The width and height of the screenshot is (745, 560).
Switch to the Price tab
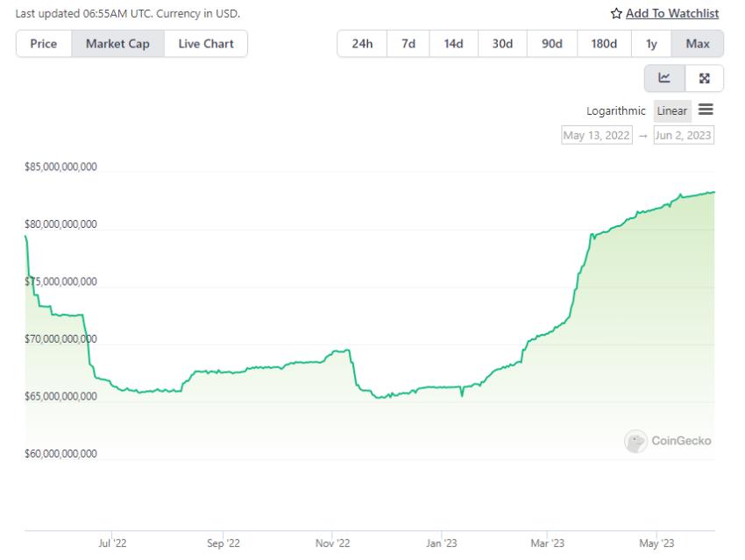pyautogui.click(x=44, y=44)
